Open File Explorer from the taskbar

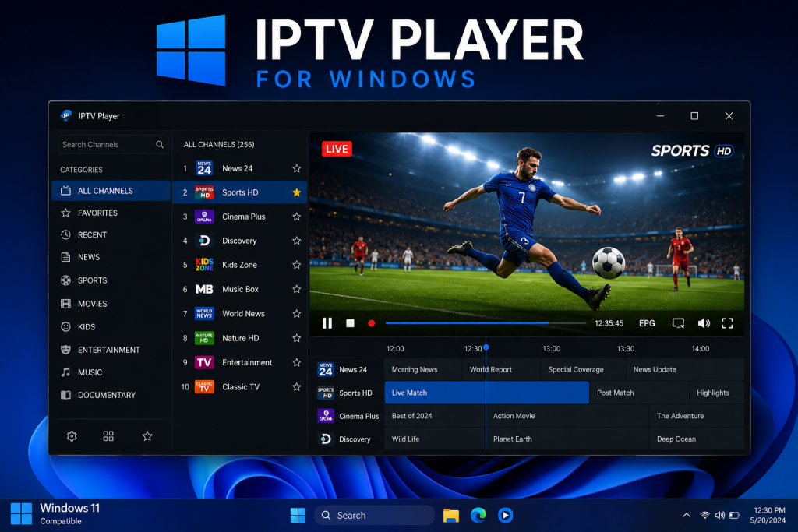coord(451,515)
